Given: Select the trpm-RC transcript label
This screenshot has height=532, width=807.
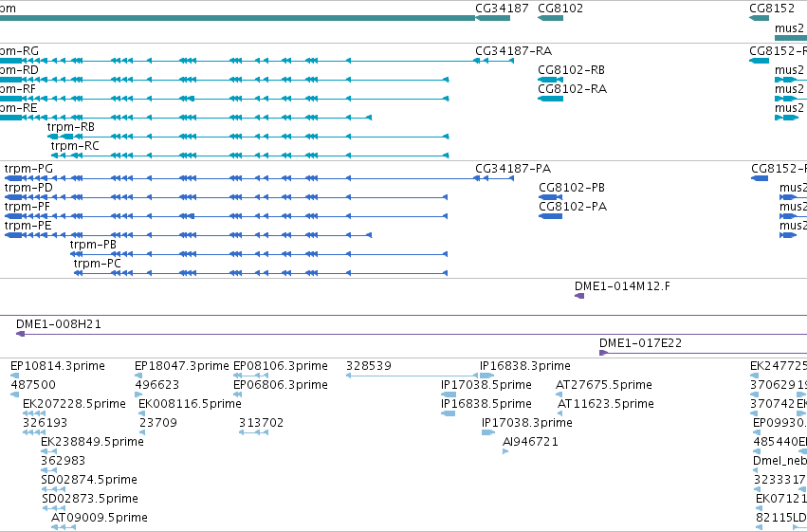Looking at the screenshot, I should pos(75,146).
